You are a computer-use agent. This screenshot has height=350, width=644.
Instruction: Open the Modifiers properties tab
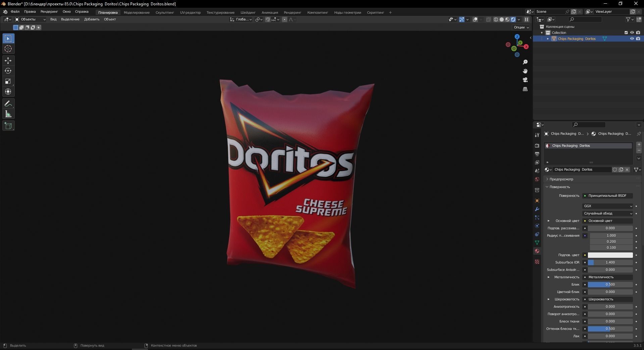(537, 209)
